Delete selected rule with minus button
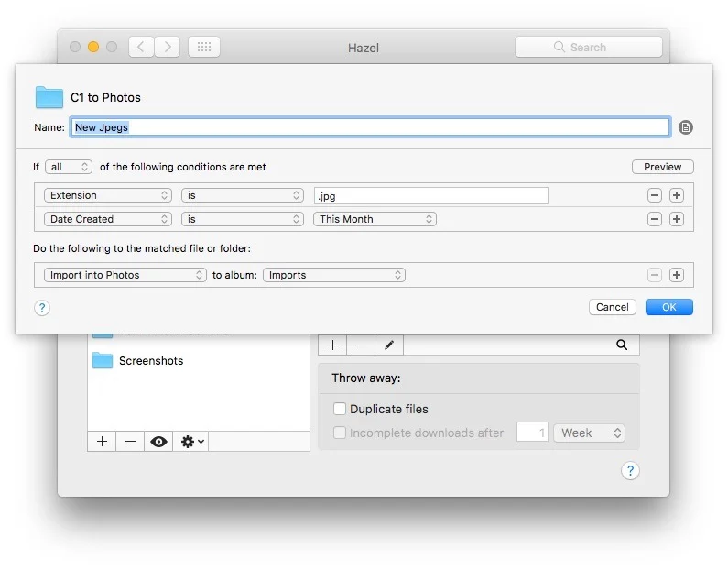 361,345
